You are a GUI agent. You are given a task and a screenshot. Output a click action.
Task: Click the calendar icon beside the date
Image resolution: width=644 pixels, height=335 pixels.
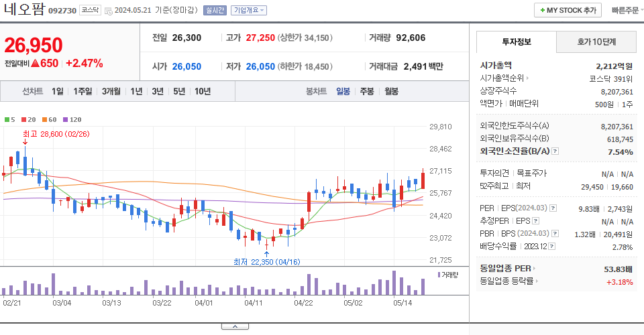[x=109, y=11]
